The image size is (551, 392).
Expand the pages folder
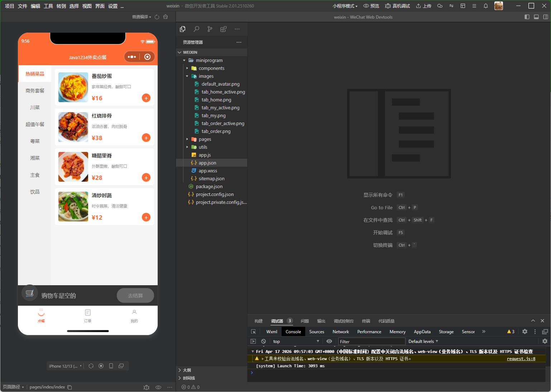[x=211, y=139]
